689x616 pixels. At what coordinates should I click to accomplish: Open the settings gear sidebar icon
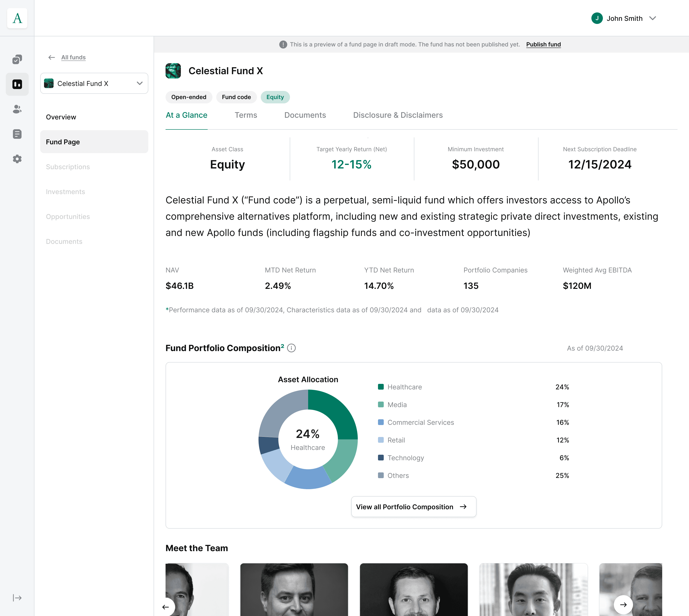(x=17, y=159)
